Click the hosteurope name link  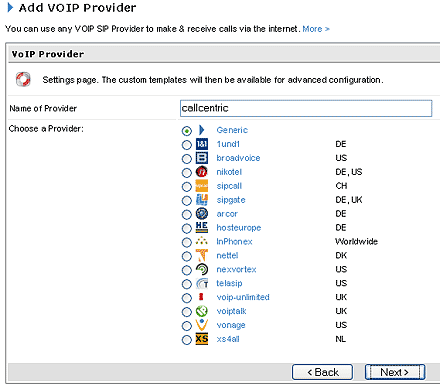(x=239, y=228)
